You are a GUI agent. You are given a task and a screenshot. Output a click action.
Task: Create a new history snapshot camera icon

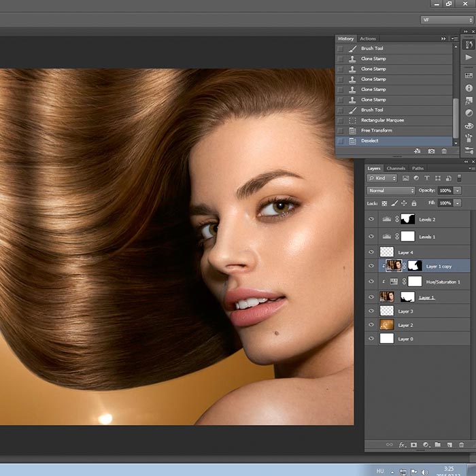coord(431,151)
